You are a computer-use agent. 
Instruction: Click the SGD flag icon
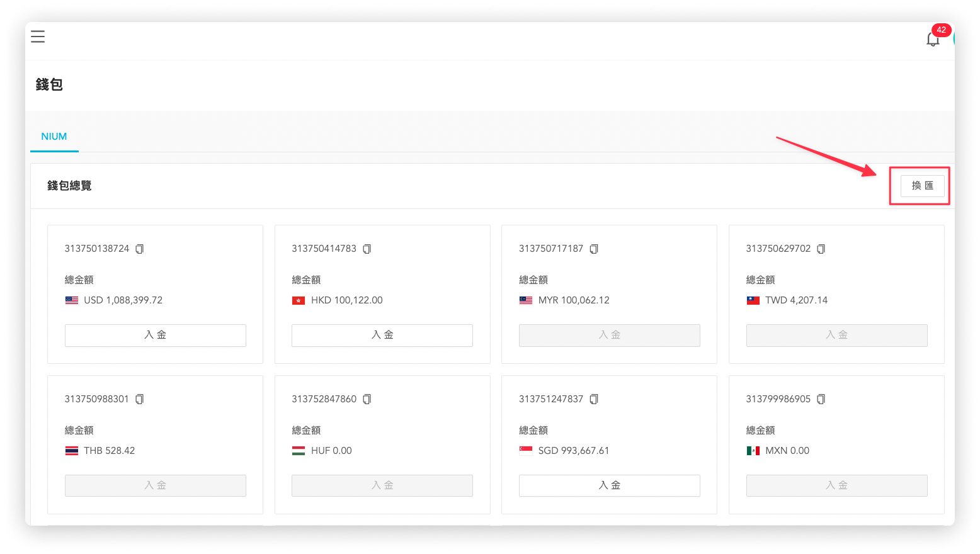tap(526, 451)
